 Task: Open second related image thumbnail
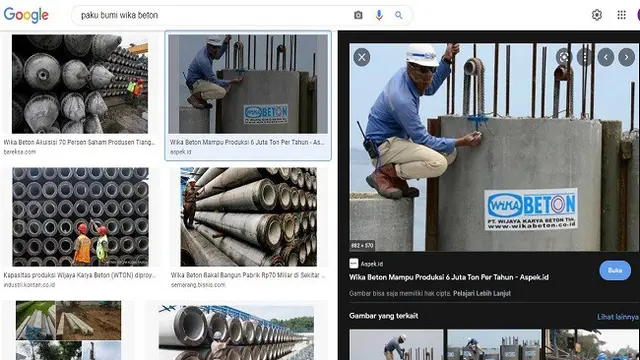pos(494,344)
